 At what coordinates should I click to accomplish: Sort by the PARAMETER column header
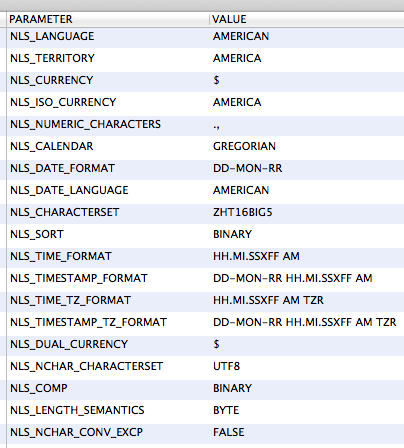coord(108,19)
